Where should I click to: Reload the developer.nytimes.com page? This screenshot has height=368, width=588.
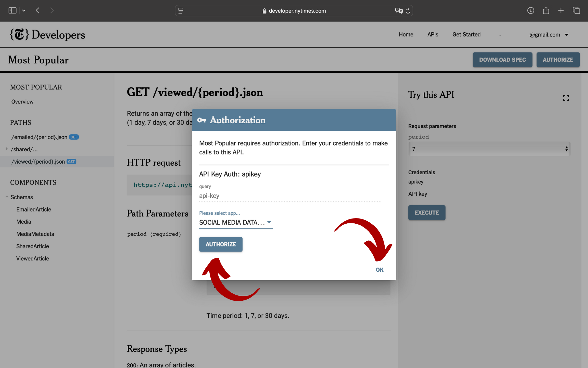pos(408,11)
